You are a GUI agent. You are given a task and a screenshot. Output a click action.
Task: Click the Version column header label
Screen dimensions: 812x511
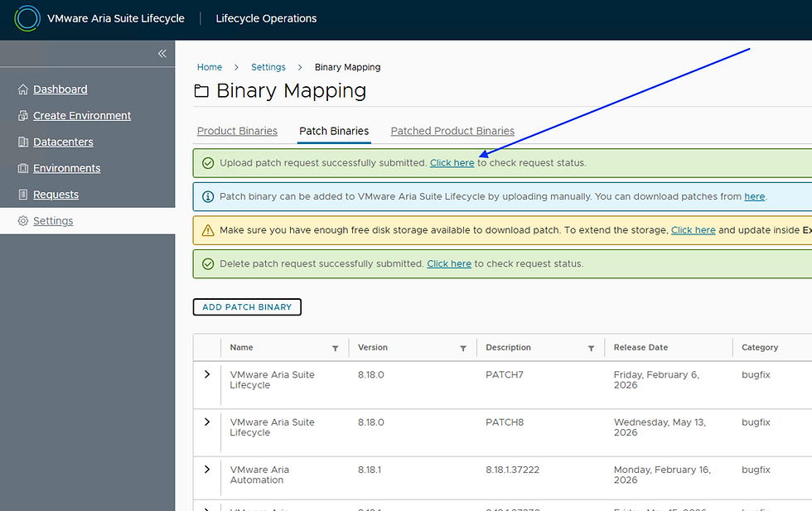[372, 347]
